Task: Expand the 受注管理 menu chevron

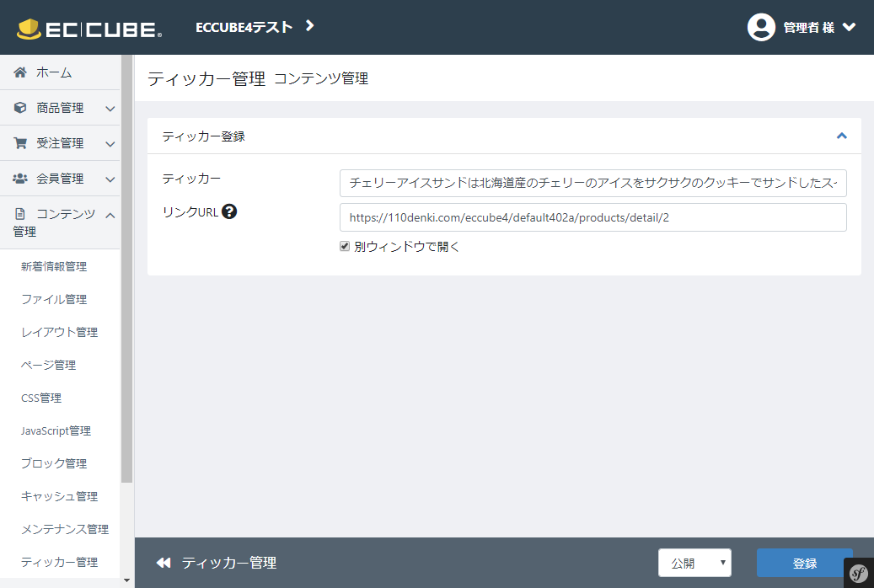Action: [x=110, y=144]
